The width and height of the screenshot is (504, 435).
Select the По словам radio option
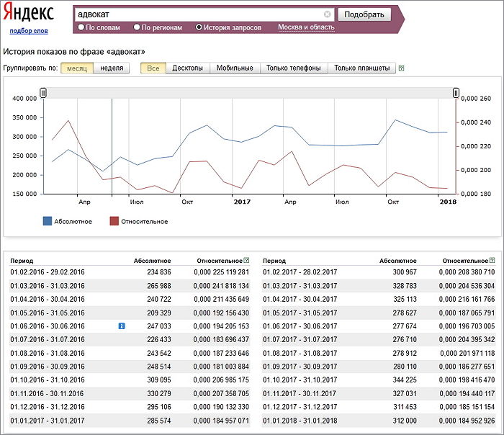click(x=81, y=27)
